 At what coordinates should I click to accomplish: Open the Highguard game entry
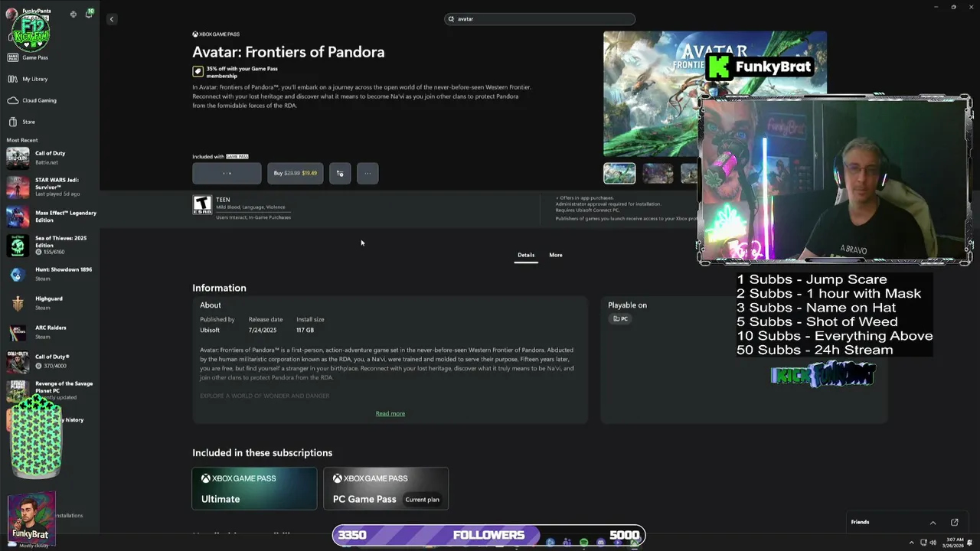click(x=50, y=303)
